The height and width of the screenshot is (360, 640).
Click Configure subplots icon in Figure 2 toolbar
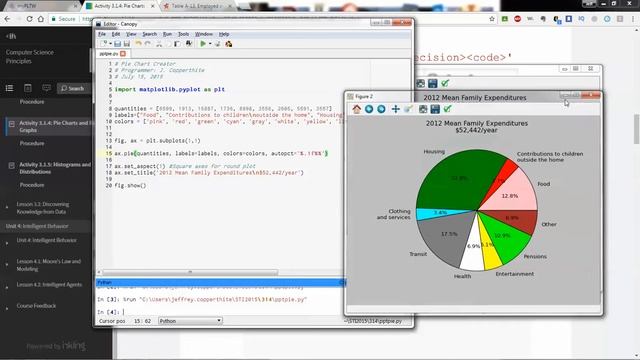pyautogui.click(x=423, y=109)
